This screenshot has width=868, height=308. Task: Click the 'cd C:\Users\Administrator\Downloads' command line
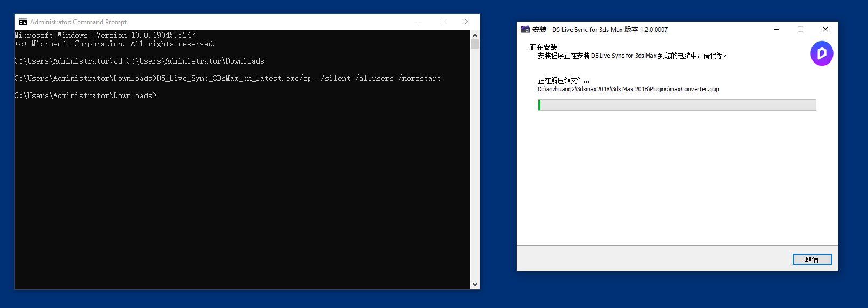[x=140, y=61]
